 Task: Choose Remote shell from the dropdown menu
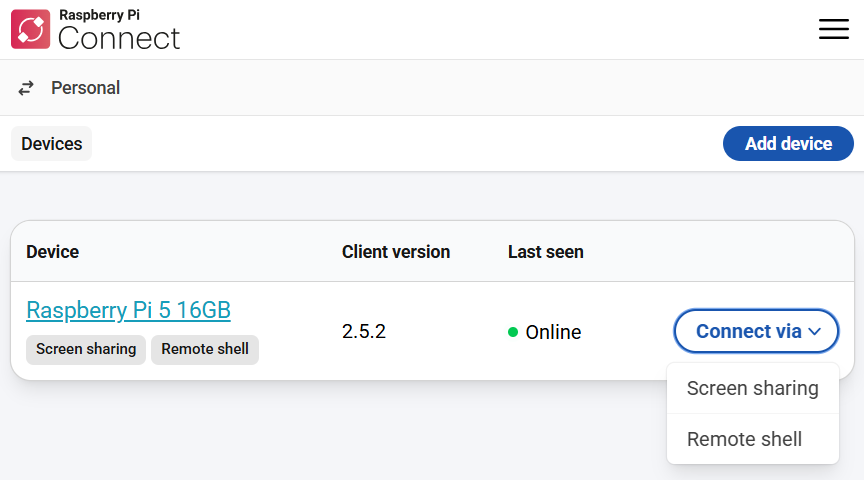(744, 439)
